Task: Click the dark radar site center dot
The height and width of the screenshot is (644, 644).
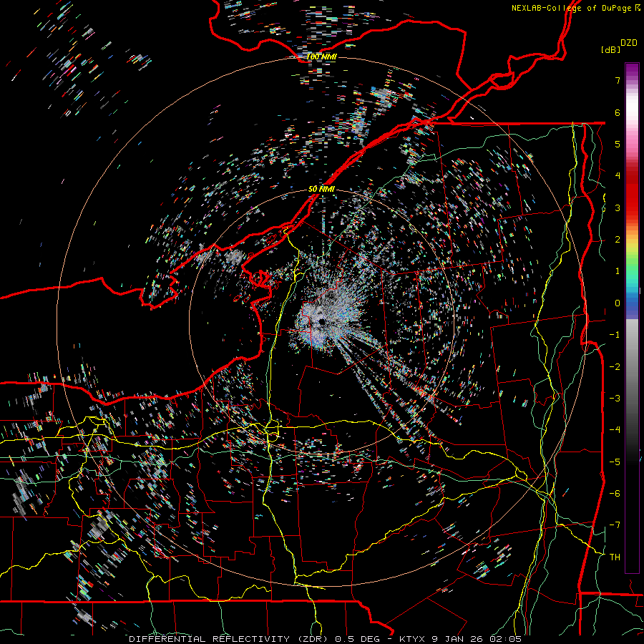Action: click(x=323, y=323)
